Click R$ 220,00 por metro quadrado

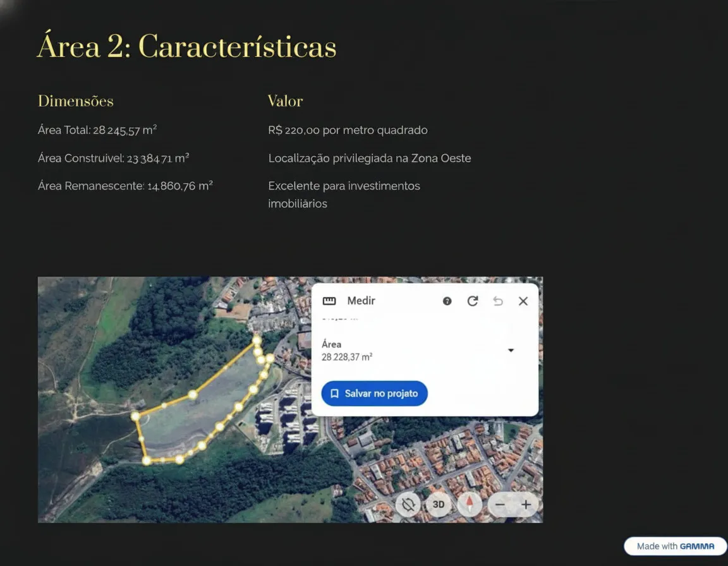tap(348, 130)
